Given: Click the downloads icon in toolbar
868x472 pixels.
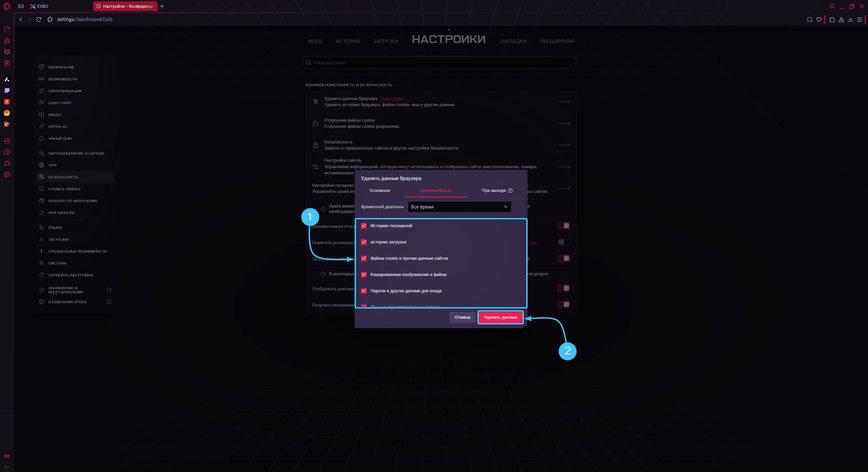Looking at the screenshot, I should 850,20.
